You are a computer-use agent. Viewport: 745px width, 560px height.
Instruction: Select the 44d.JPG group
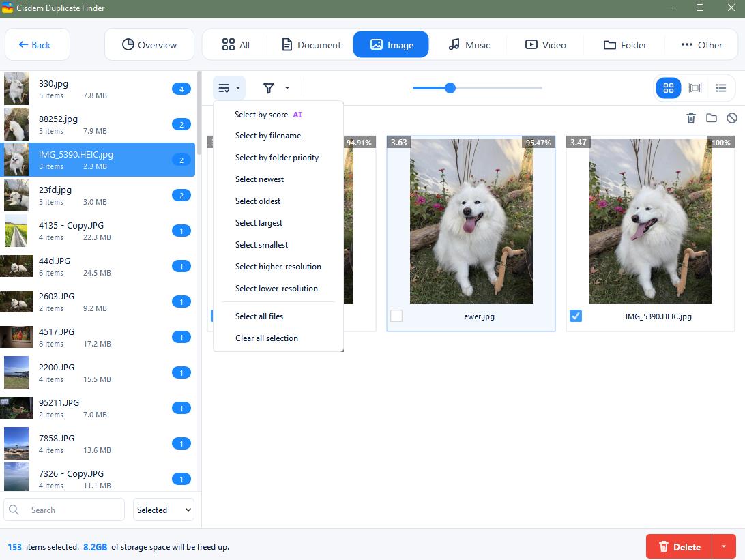(98, 266)
